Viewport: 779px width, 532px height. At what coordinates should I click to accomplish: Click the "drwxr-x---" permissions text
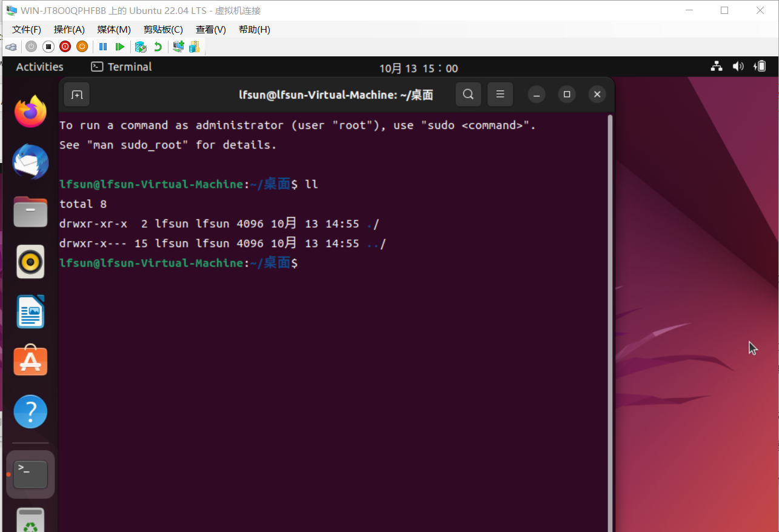point(93,244)
